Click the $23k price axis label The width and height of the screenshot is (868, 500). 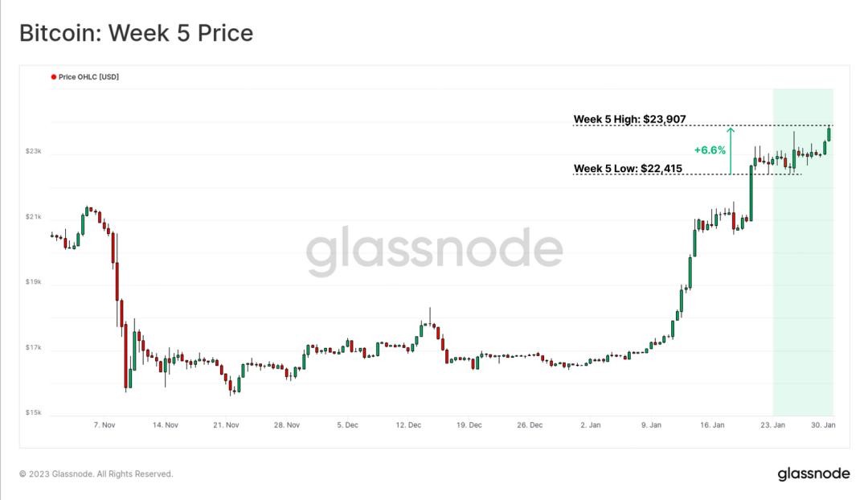click(x=33, y=151)
